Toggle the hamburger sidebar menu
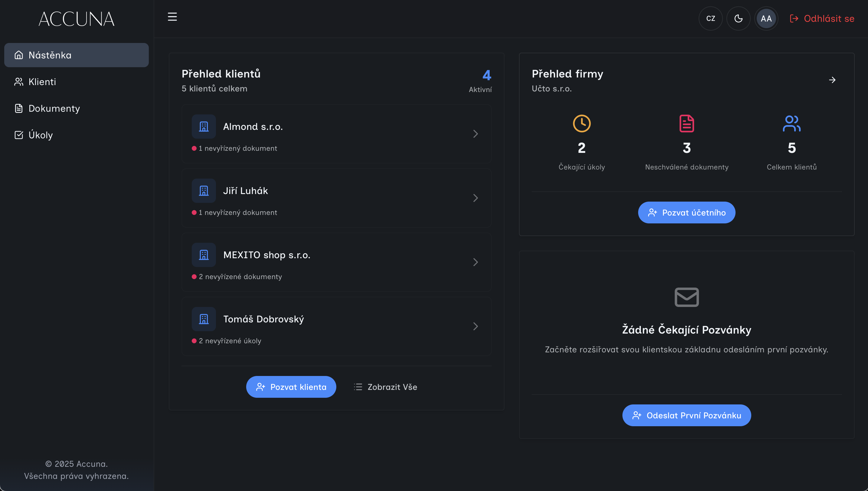 pos(172,17)
